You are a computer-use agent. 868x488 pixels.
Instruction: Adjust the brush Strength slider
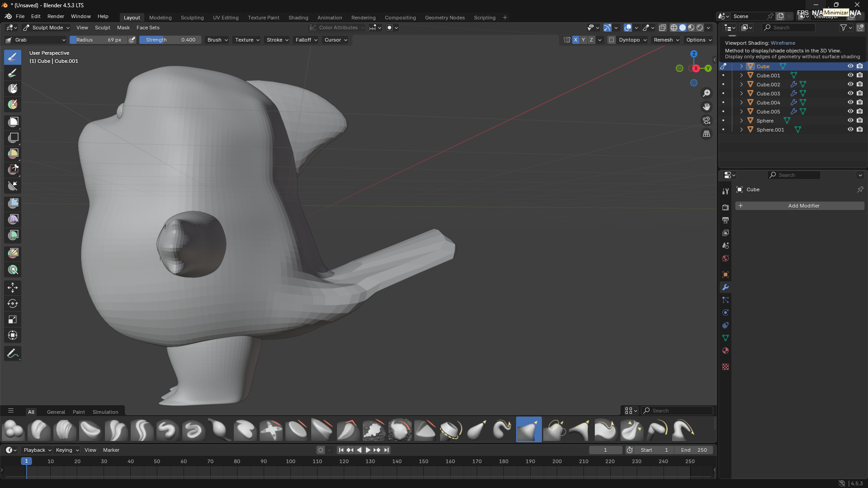[170, 40]
